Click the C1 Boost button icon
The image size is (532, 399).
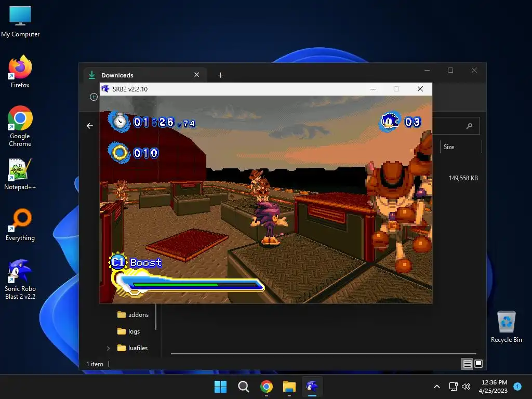point(118,262)
